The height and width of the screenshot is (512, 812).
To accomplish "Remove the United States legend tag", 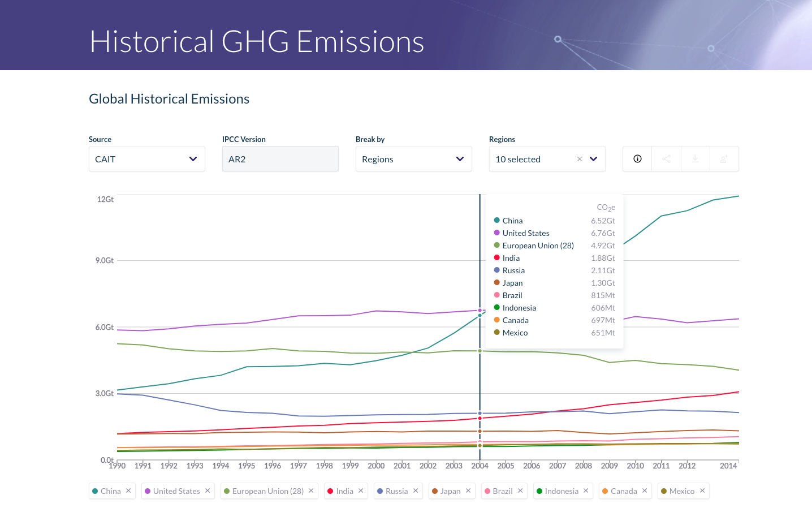I will [208, 491].
